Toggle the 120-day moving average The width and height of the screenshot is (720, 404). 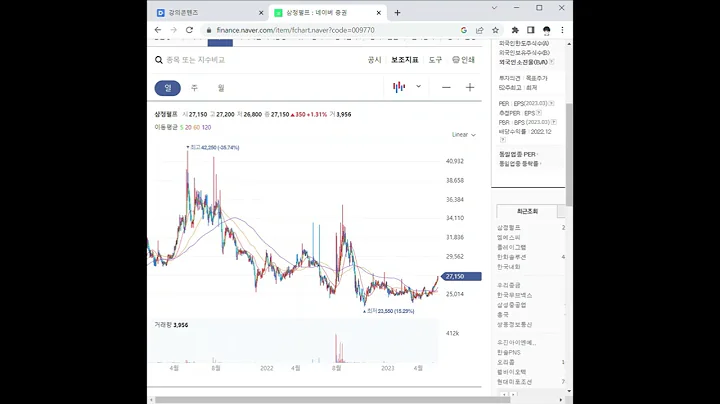click(x=206, y=127)
